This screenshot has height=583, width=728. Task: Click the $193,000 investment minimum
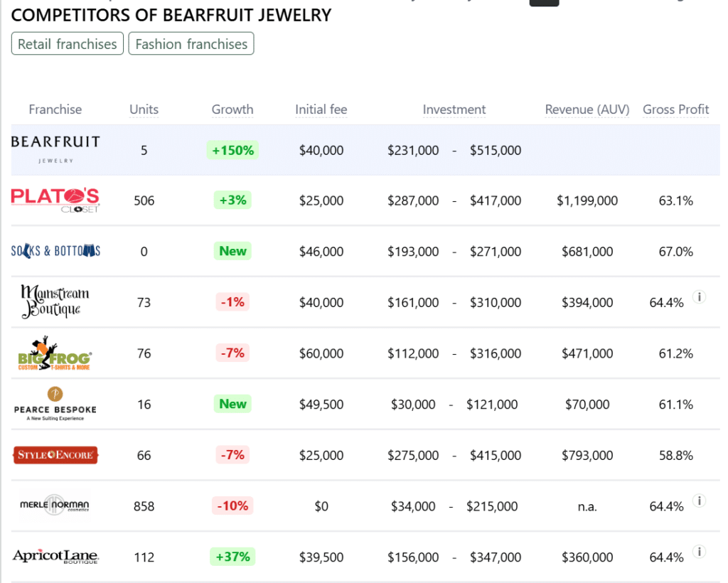click(413, 252)
